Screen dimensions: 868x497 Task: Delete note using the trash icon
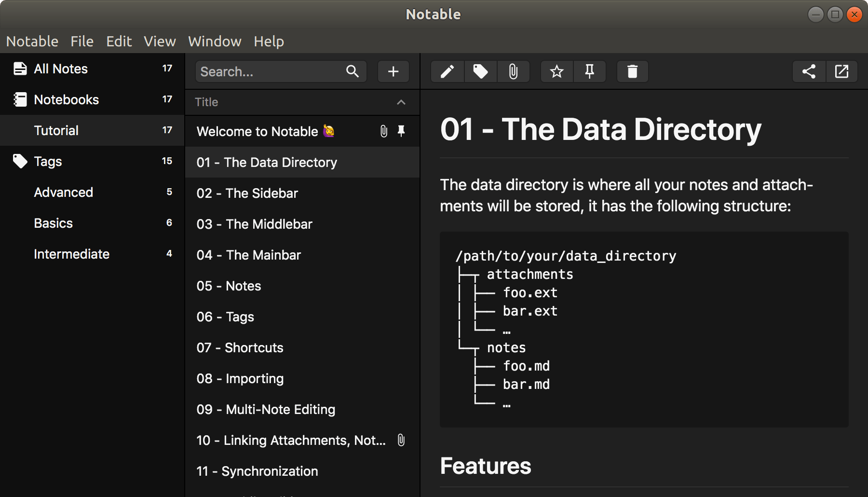pos(633,71)
